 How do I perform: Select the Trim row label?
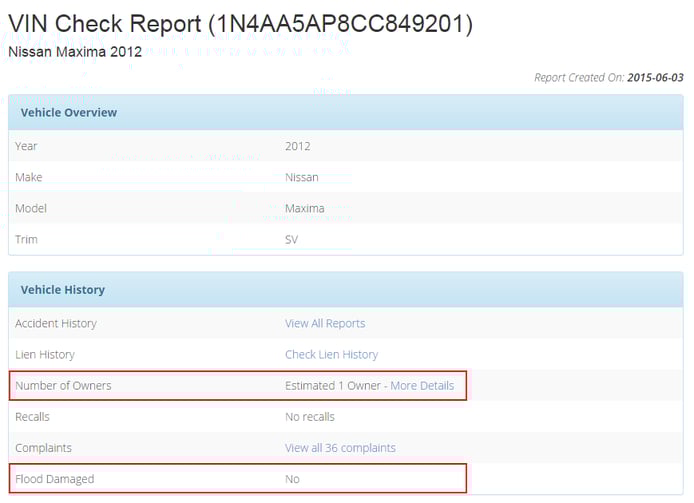tap(26, 240)
